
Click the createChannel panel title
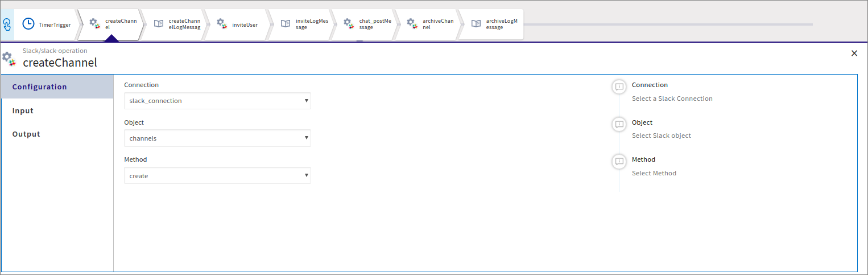click(x=60, y=63)
